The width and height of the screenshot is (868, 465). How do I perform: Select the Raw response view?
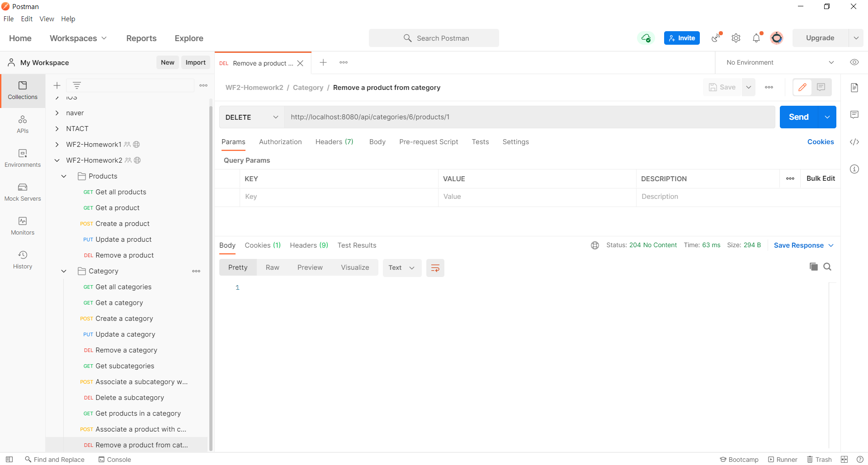[x=273, y=268]
